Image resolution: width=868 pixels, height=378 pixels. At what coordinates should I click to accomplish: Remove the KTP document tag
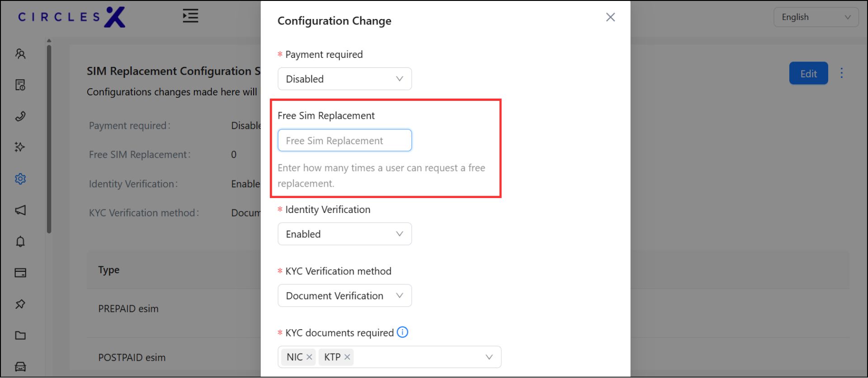point(347,357)
